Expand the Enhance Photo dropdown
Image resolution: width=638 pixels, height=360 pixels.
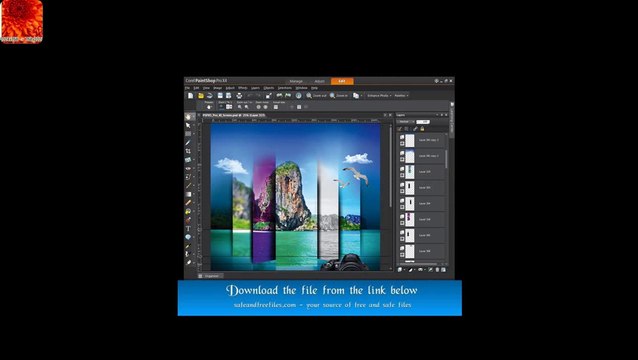click(x=379, y=96)
